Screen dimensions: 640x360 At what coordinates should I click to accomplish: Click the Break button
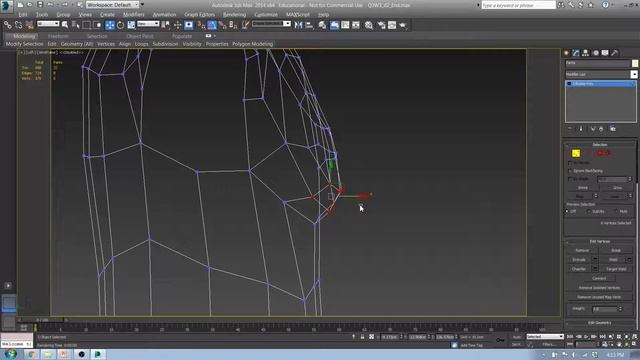point(616,250)
